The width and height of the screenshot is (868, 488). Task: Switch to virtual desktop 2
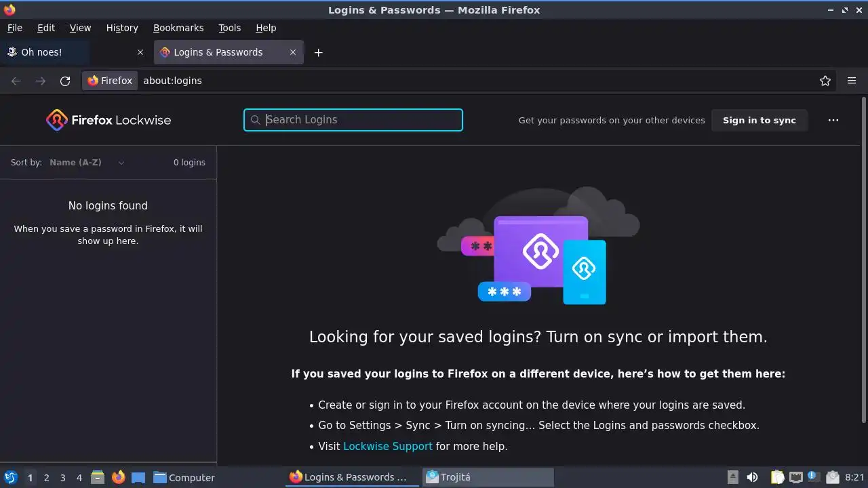(46, 478)
